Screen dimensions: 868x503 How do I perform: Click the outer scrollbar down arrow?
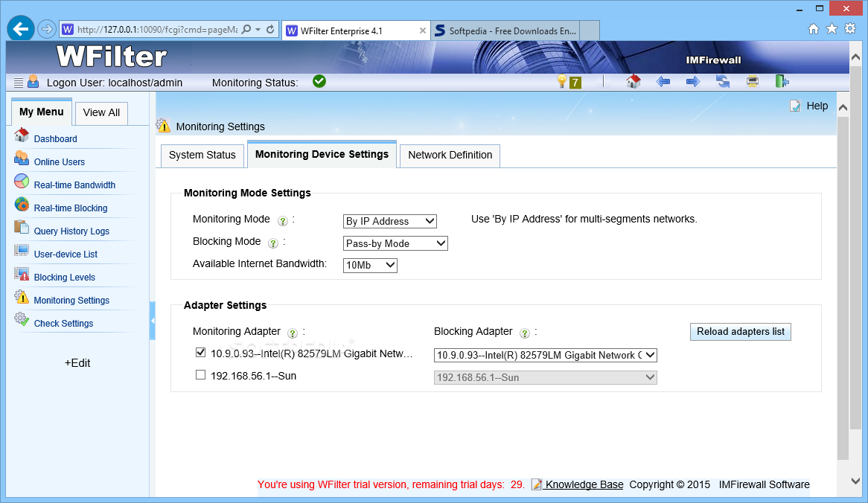coord(856,481)
